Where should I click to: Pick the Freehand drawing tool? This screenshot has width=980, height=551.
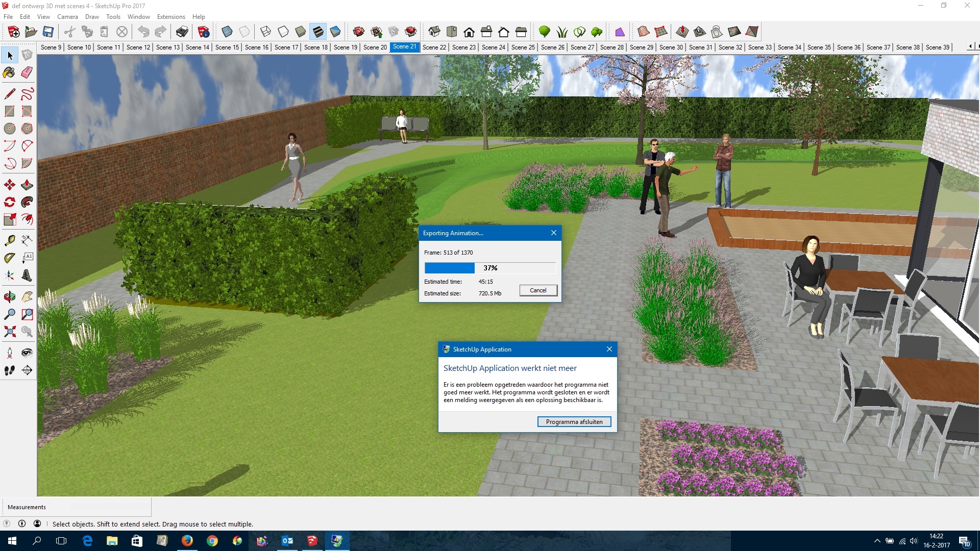pos(27,94)
